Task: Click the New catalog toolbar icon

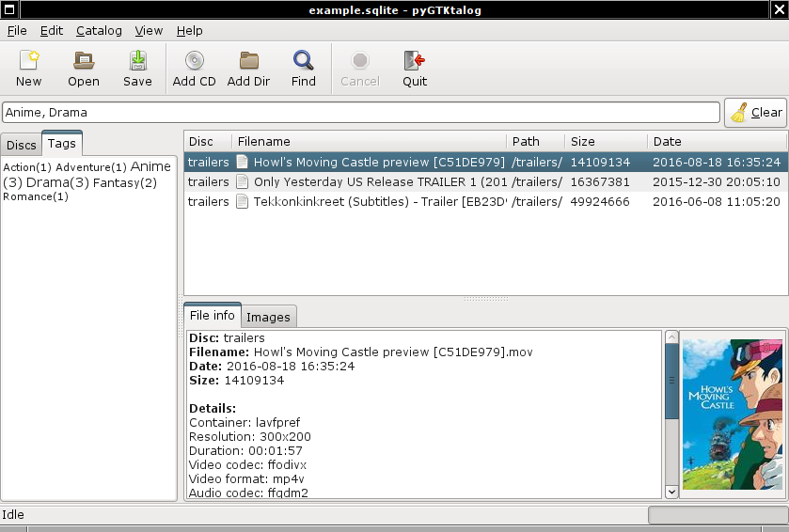Action: click(28, 60)
